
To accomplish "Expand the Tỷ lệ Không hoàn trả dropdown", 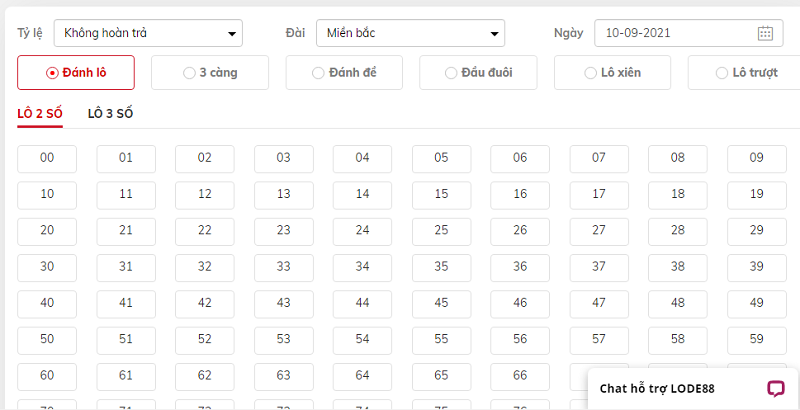I will point(148,33).
